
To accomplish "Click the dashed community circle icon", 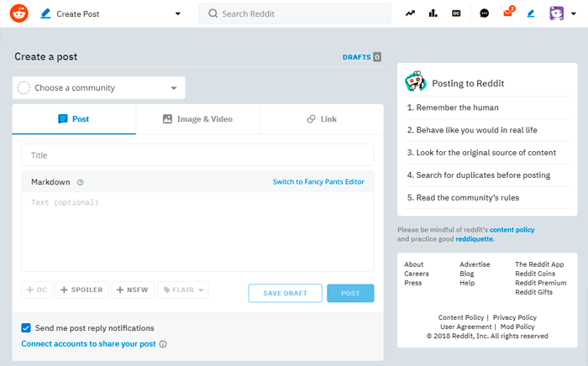I will click(x=24, y=87).
